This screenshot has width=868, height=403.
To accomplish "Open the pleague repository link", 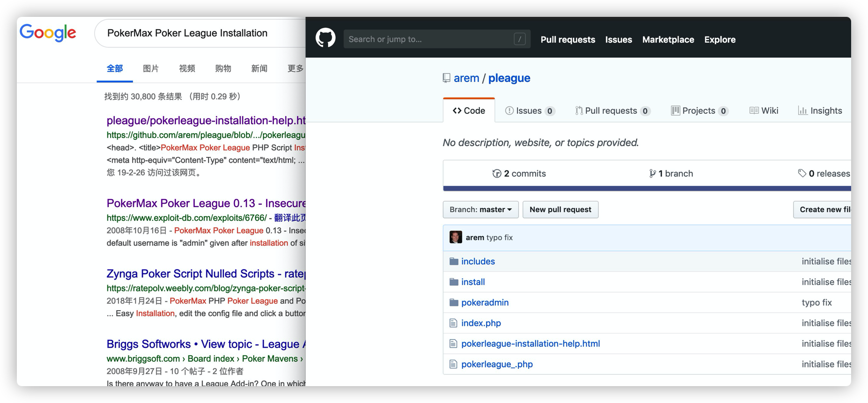I will (x=509, y=78).
